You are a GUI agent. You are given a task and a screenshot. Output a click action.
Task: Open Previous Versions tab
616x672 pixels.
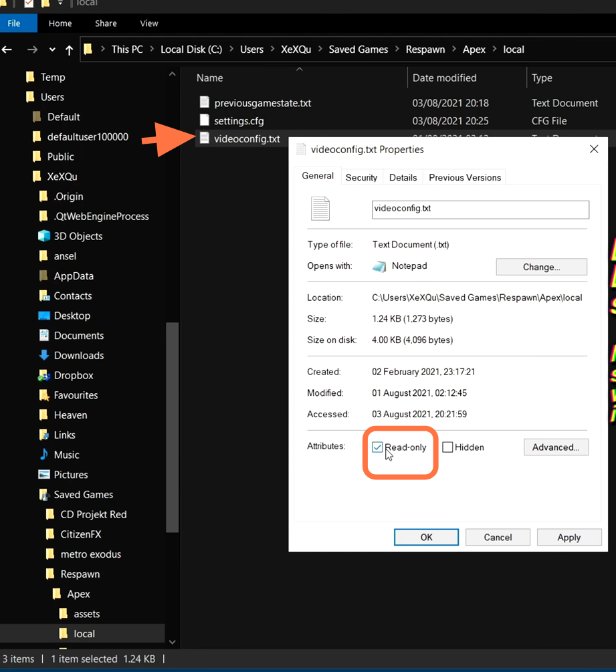pos(465,177)
